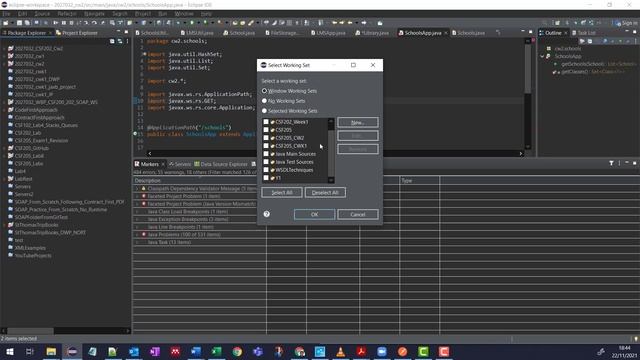Click New... button in working set dialog
640x360 pixels.
[358, 122]
